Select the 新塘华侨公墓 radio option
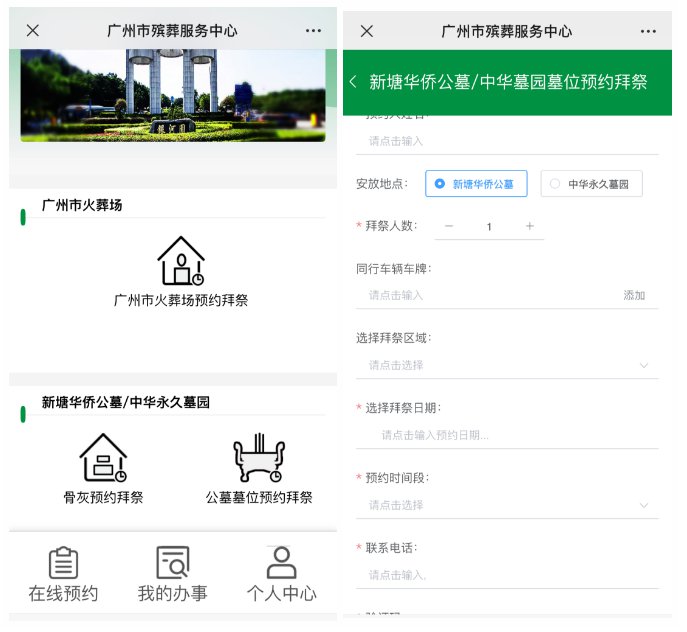 pyautogui.click(x=476, y=184)
